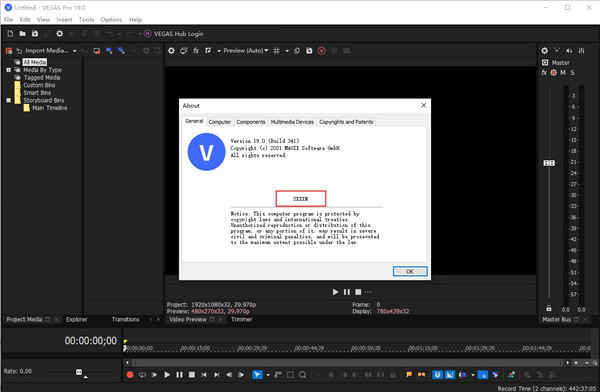Open Copyrights and Patents tab
Image resolution: width=600 pixels, height=392 pixels.
pos(346,122)
